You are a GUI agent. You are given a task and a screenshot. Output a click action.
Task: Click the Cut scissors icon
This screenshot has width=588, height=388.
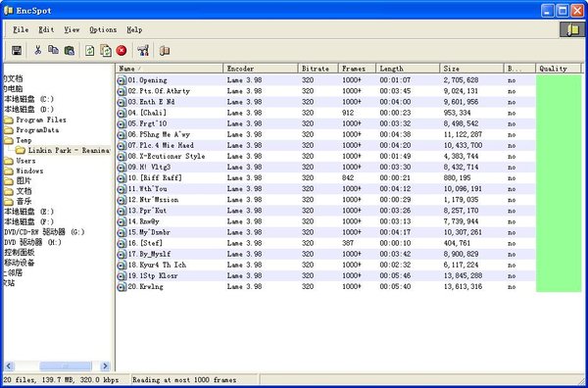(38, 50)
